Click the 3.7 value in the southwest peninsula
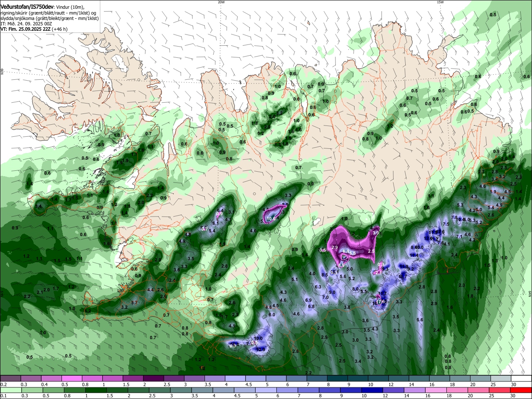 [134, 303]
